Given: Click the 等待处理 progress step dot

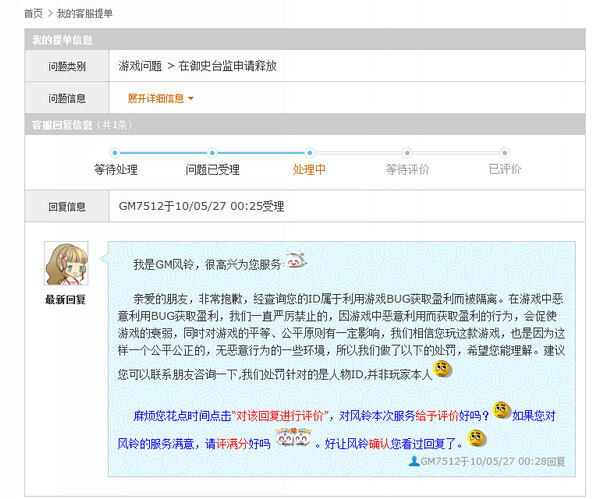Looking at the screenshot, I should tap(115, 153).
